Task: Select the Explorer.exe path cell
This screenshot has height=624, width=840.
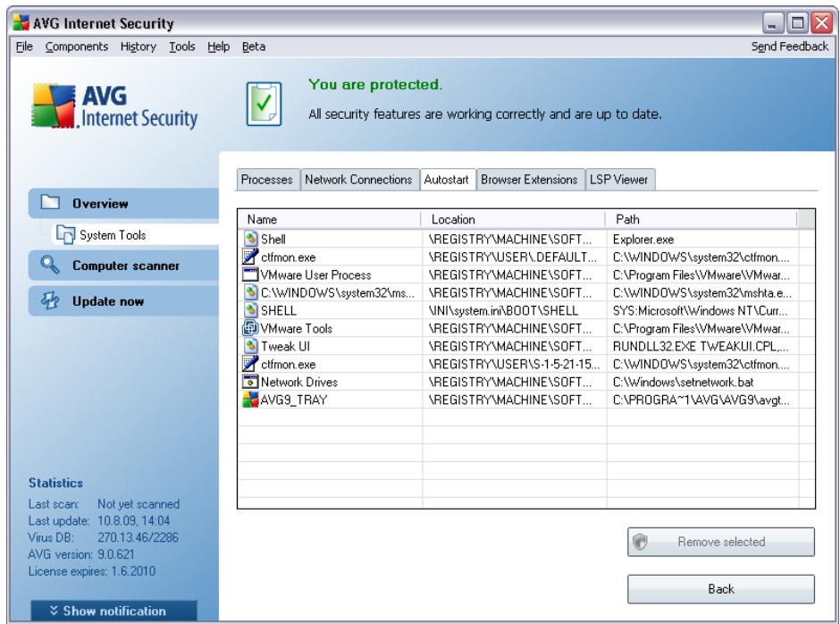Action: (x=701, y=239)
